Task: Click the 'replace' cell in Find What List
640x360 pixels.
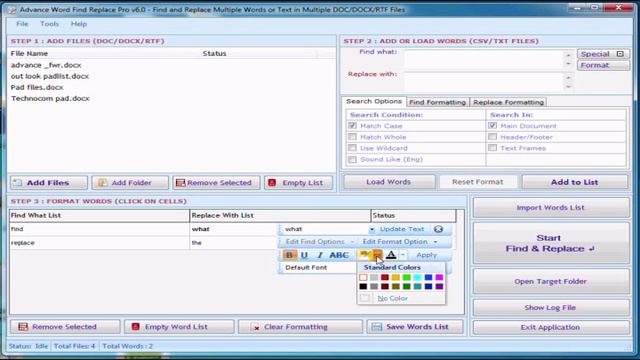Action: (100, 242)
